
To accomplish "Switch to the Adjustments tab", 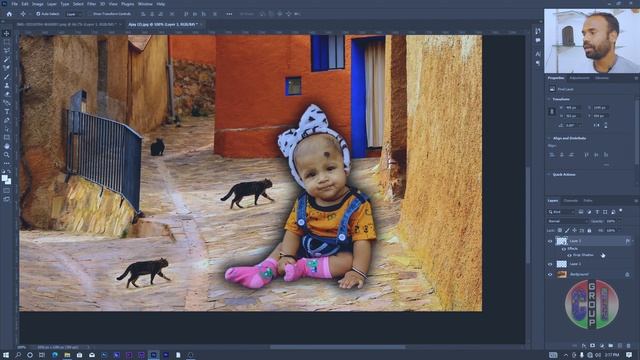I will click(x=579, y=78).
